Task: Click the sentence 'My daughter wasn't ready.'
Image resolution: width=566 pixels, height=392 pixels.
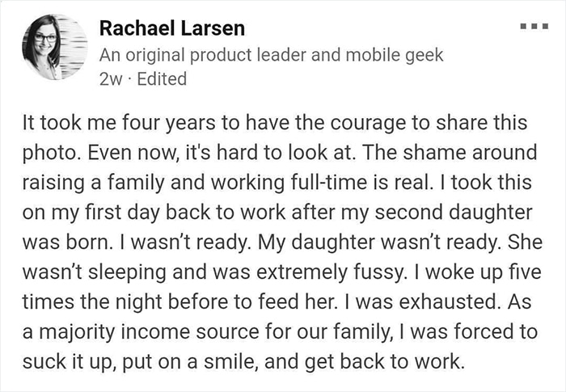Action: (x=379, y=242)
